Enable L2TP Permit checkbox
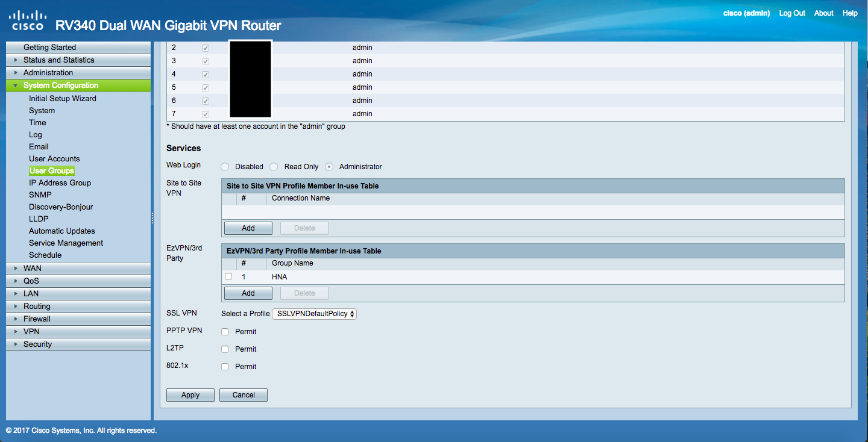The width and height of the screenshot is (868, 442). tap(225, 349)
